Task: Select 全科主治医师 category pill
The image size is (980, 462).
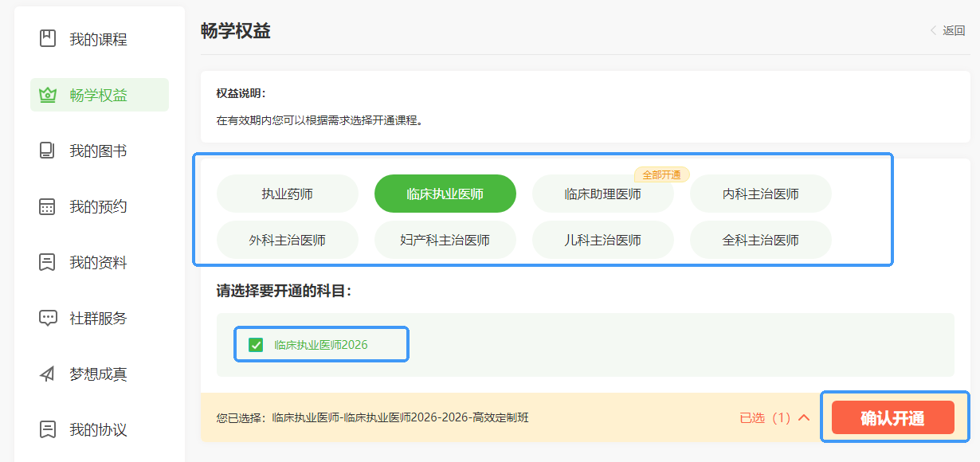Action: pos(760,240)
